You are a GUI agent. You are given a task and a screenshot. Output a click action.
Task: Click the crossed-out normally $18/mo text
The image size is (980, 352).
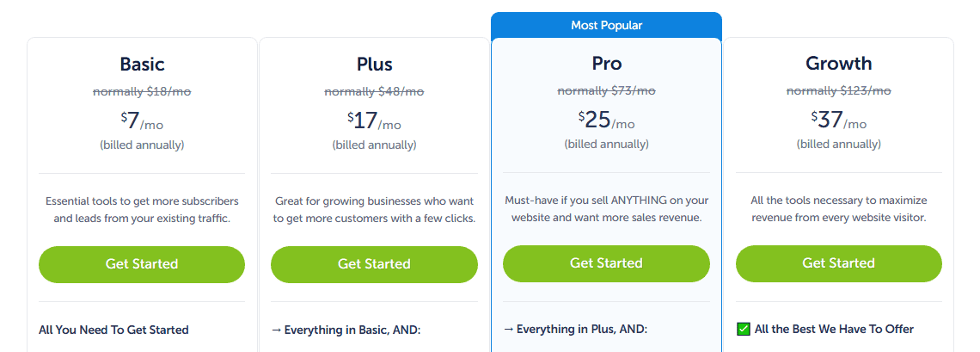[x=142, y=91]
